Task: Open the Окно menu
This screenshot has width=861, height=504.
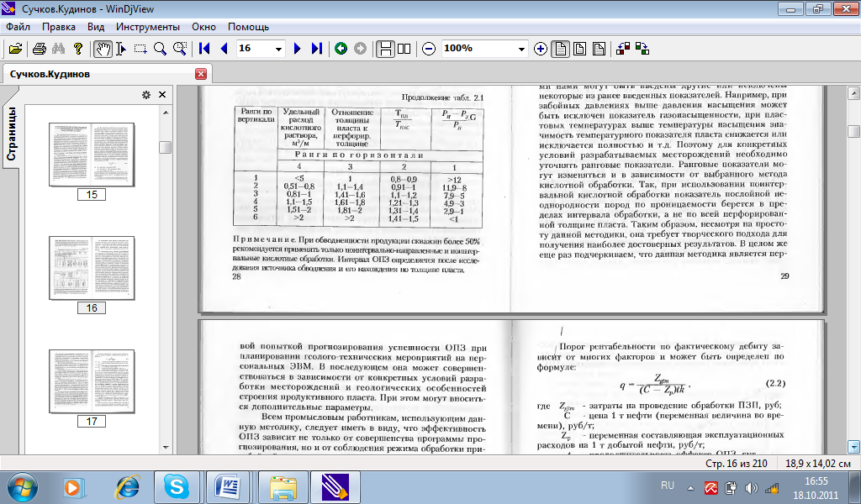Action: point(203,27)
